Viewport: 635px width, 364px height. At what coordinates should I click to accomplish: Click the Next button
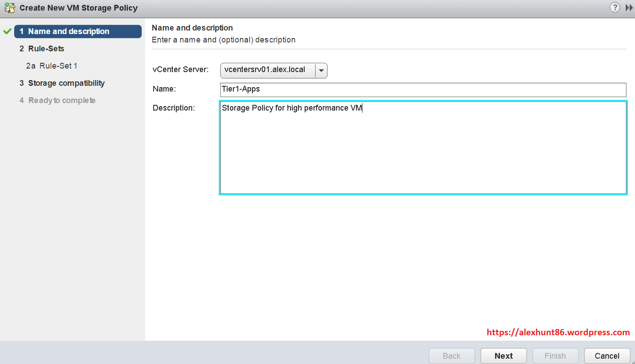[x=503, y=356]
